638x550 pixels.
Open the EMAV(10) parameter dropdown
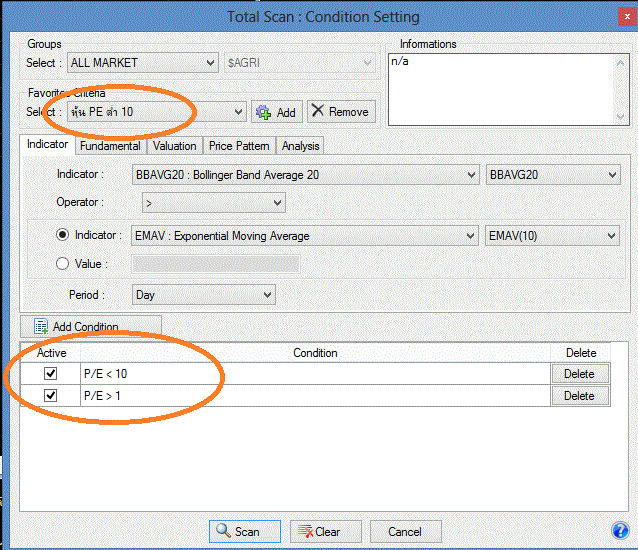pos(552,236)
